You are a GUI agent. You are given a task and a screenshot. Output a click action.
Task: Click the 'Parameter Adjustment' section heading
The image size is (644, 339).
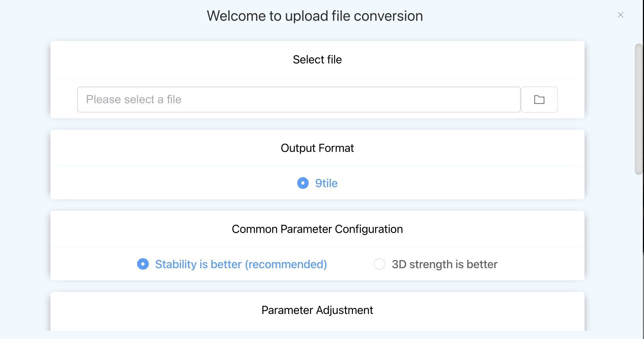[317, 310]
